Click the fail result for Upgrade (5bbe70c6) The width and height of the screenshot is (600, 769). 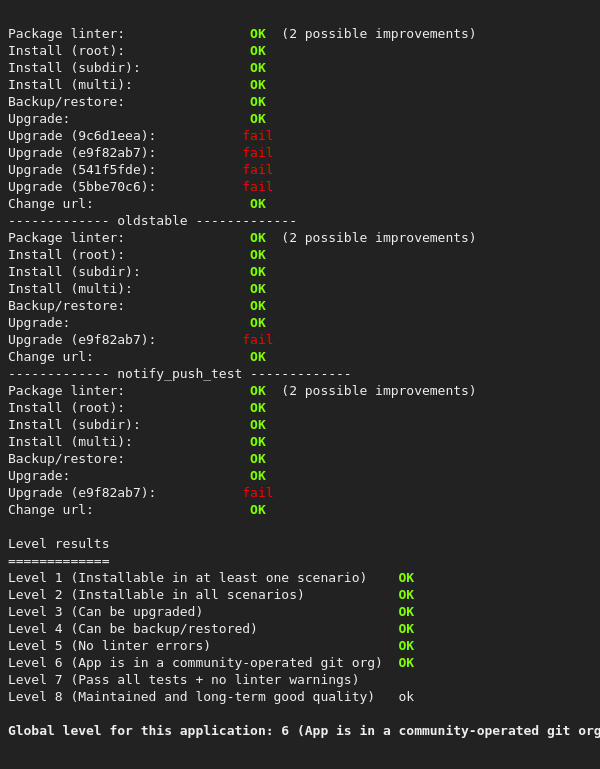tap(257, 186)
